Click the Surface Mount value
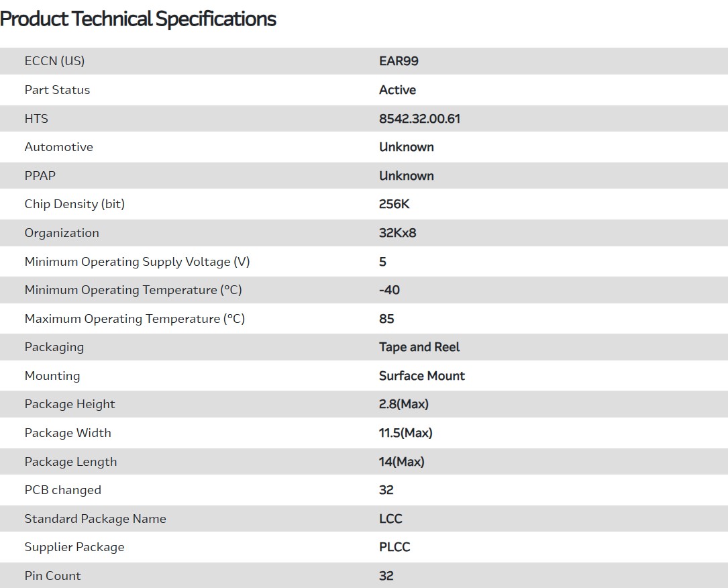 click(x=421, y=376)
